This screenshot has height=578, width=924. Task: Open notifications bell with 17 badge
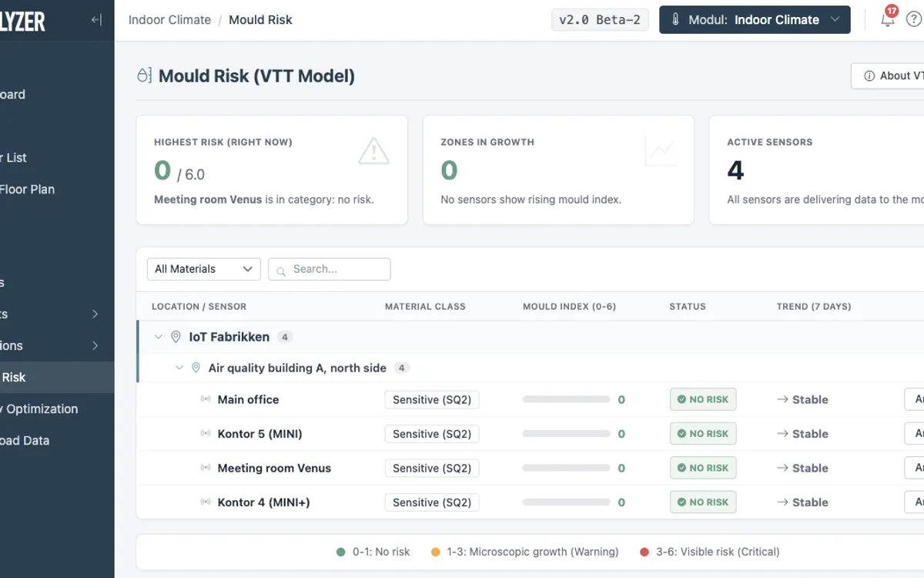click(888, 18)
